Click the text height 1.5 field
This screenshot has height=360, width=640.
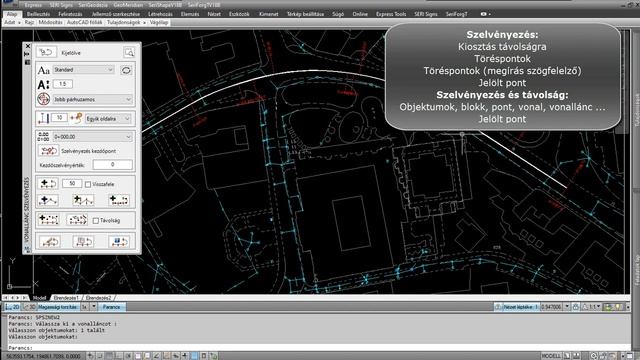(62, 84)
